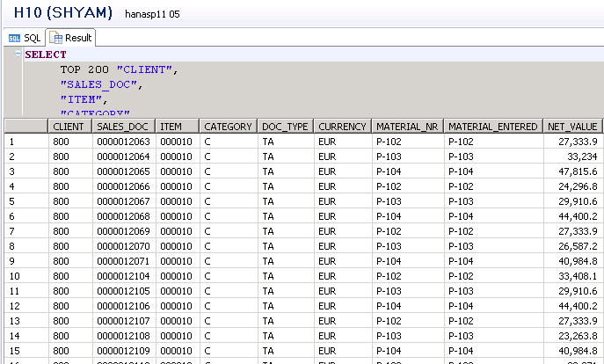Click the hanasp11 05 system label

point(152,14)
